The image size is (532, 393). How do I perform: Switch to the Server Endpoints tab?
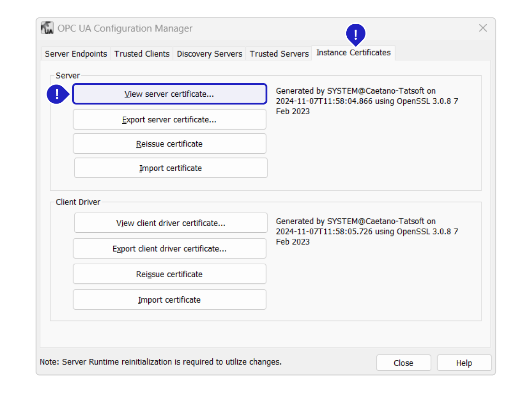pos(76,54)
